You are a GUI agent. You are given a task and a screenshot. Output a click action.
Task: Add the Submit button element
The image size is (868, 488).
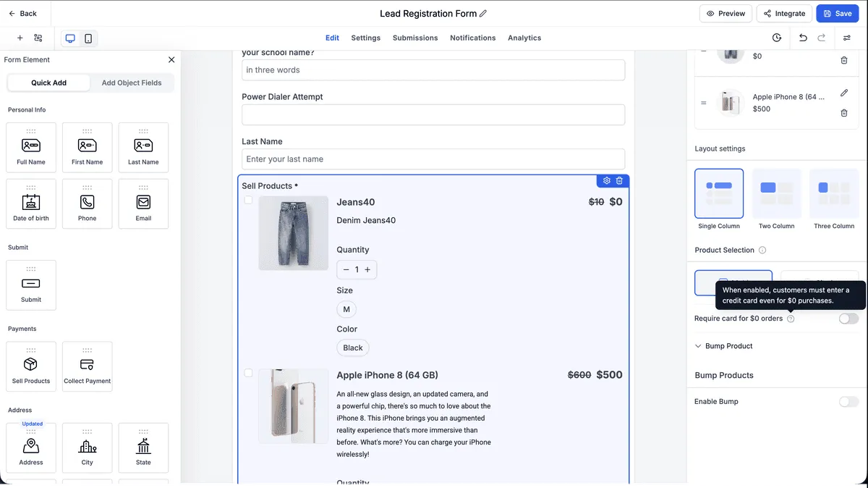31,285
